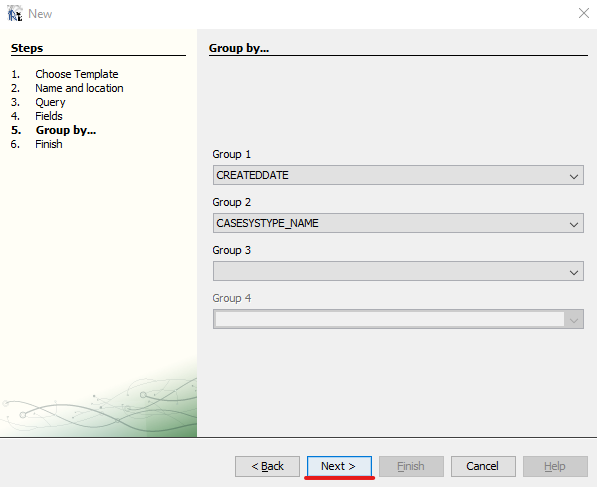Go to the previous step with Back
This screenshot has width=597, height=487.
tap(267, 466)
